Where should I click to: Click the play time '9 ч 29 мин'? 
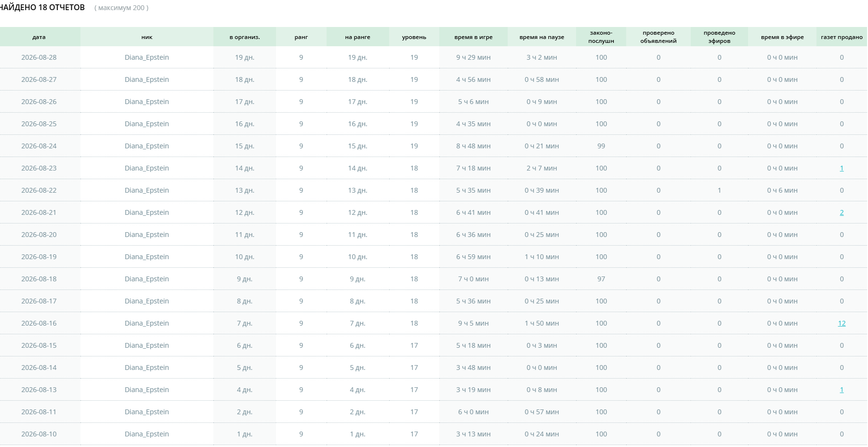[x=473, y=57]
